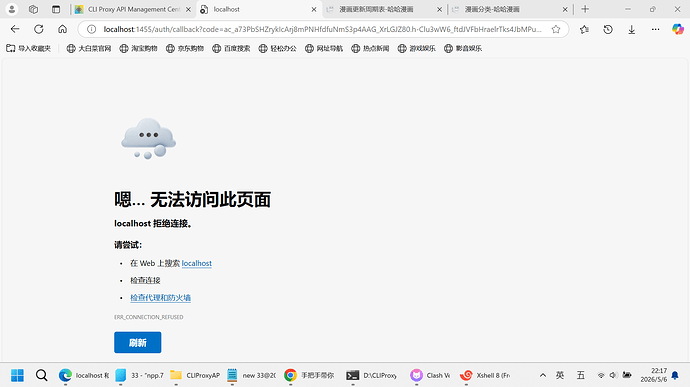Image resolution: width=690 pixels, height=387 pixels.
Task: Open browser history icon
Action: pos(608,29)
